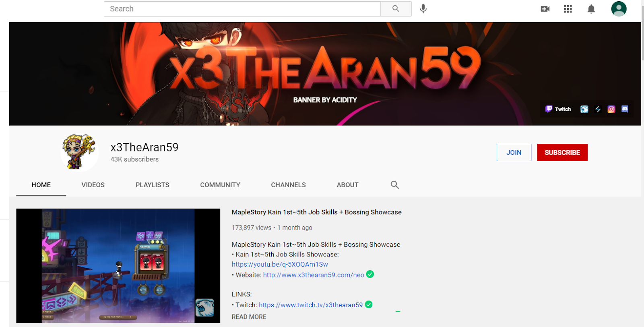
Task: Switch to the Home tab
Action: (41, 185)
